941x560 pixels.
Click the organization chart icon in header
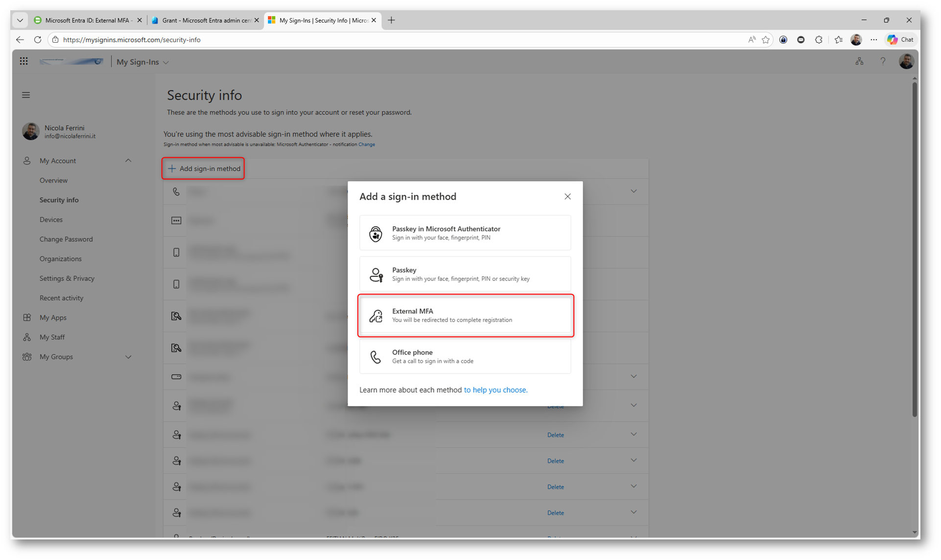tap(859, 61)
